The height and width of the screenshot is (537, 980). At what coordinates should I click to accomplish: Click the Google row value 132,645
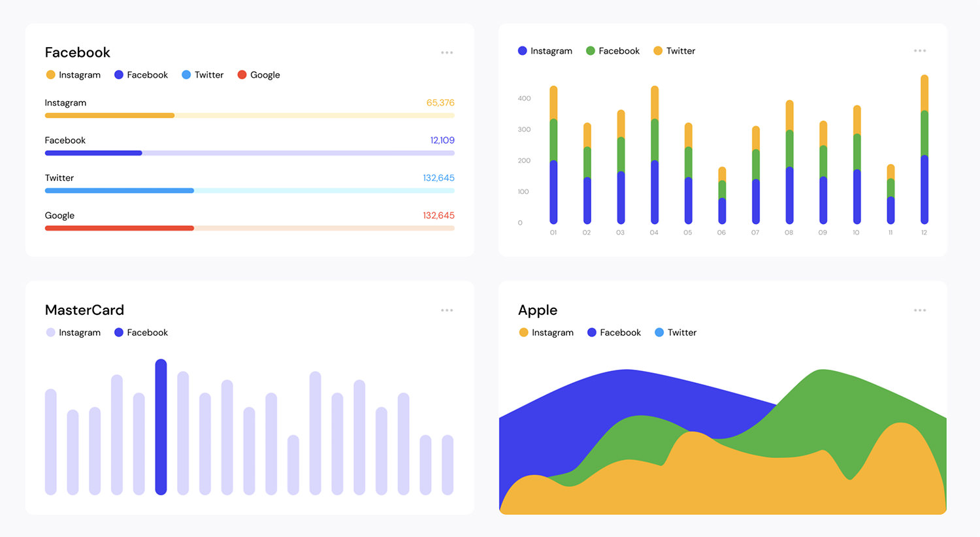tap(438, 216)
